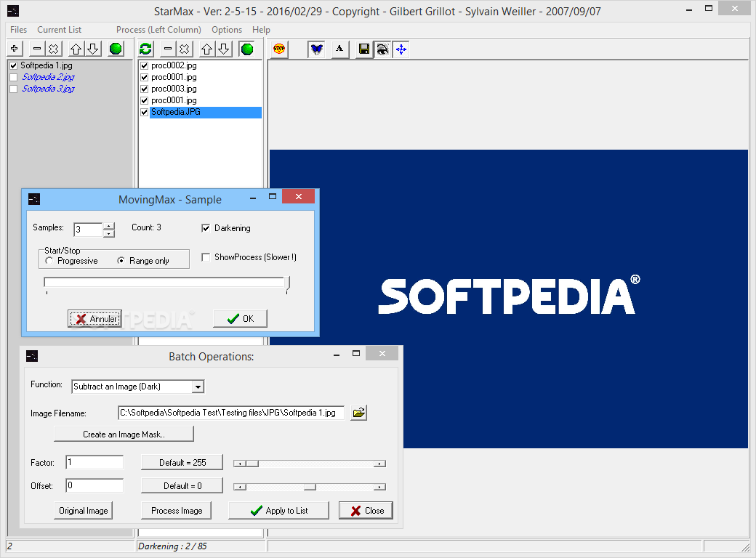Image resolution: width=756 pixels, height=558 pixels.
Task: Uncheck the proc0003.jpg checkbox
Action: point(144,89)
